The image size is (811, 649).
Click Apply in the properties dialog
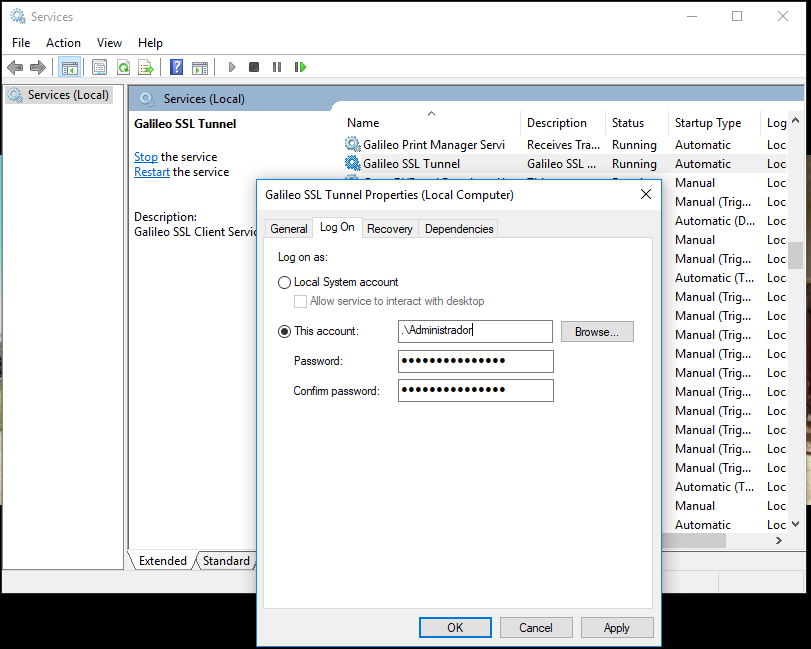click(x=617, y=628)
